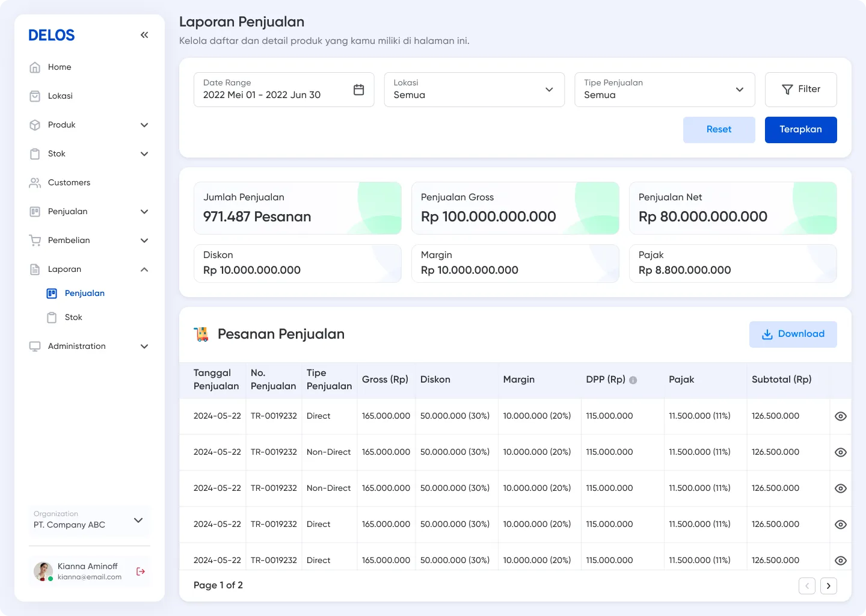Image resolution: width=866 pixels, height=616 pixels.
Task: Download the Pesanan Penjualan report
Action: tap(793, 334)
